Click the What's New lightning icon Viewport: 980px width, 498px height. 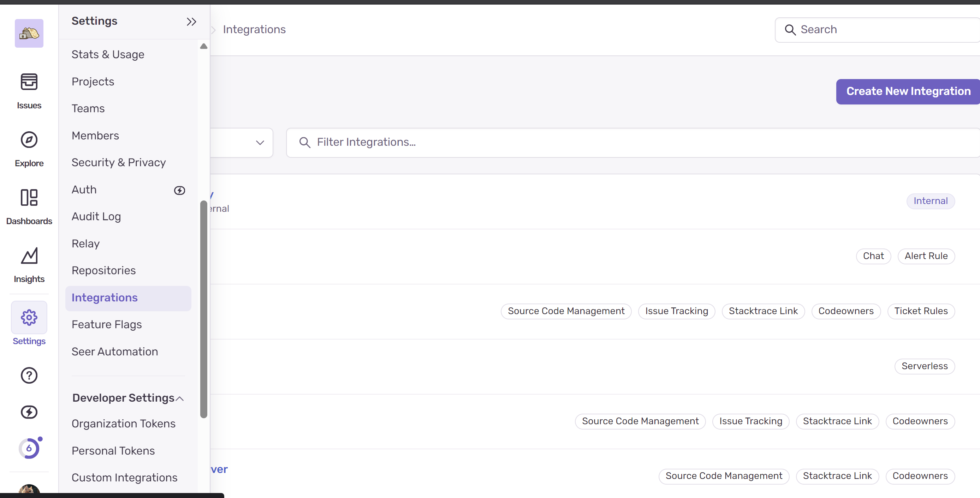pos(29,412)
